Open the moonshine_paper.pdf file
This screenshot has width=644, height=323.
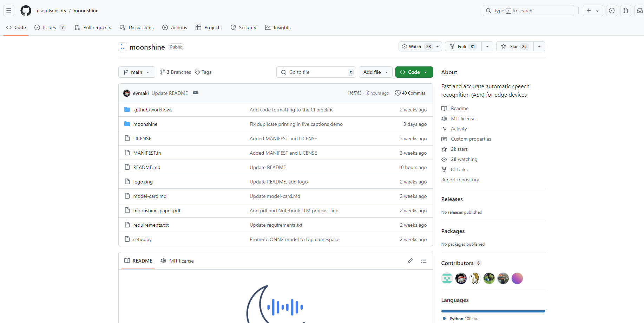[x=157, y=211]
